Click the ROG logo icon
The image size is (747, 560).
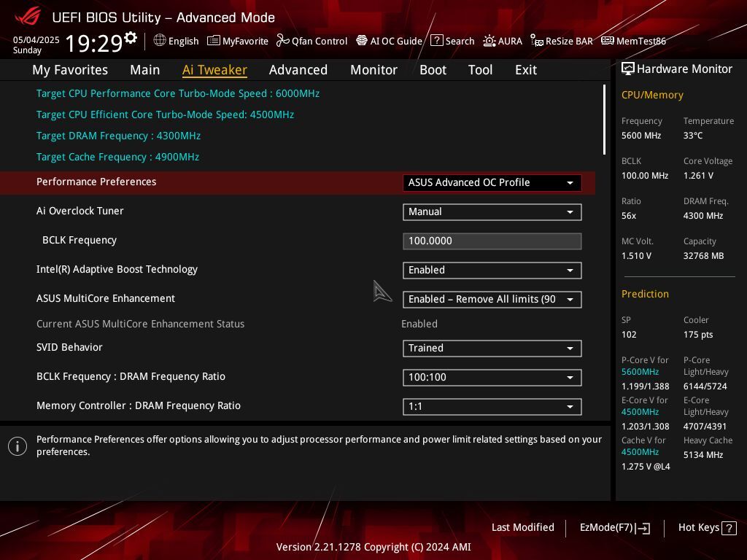28,16
